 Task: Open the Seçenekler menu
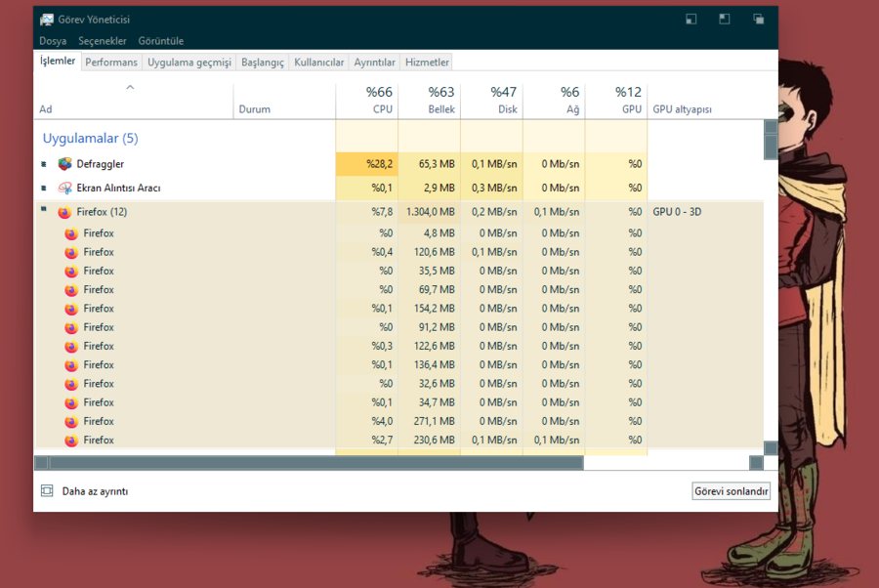tap(103, 41)
